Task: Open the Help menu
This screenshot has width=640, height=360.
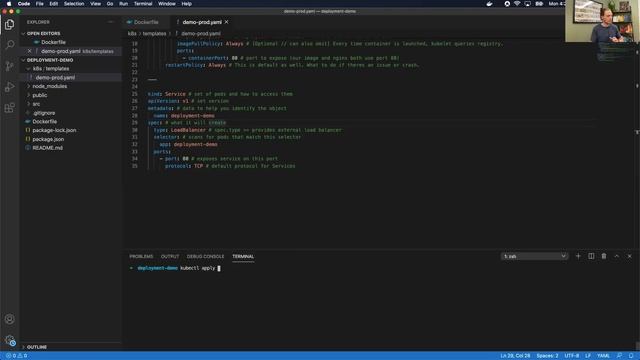Action: tap(187, 4)
